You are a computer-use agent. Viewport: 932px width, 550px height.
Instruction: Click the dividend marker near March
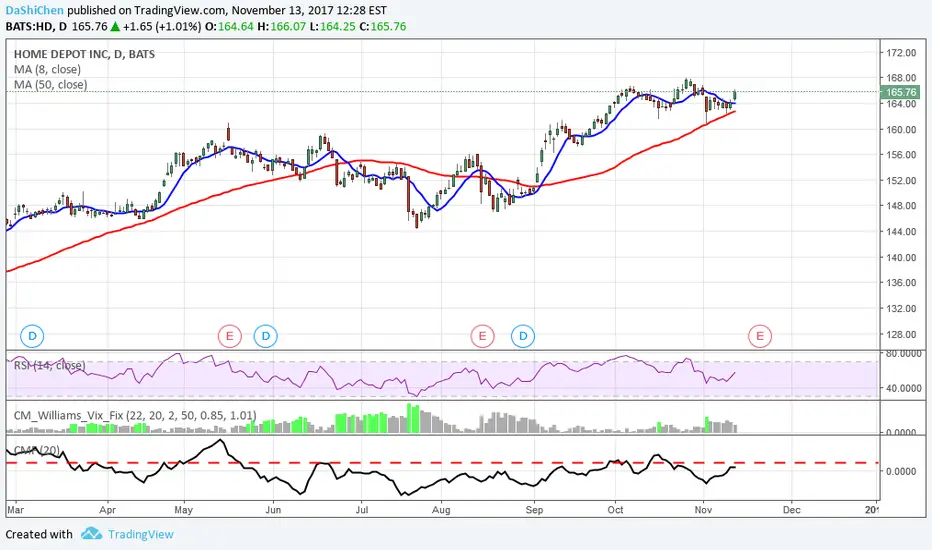tap(32, 336)
